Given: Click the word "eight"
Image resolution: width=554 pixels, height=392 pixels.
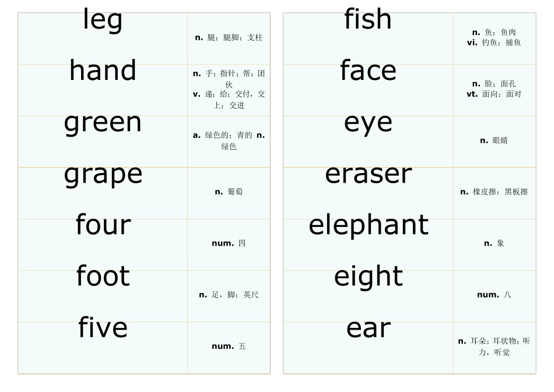Looking at the screenshot, I should [x=368, y=276].
